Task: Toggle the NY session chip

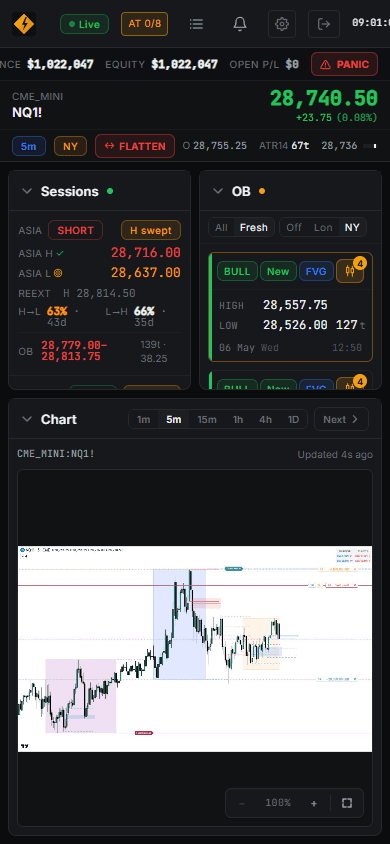Action: pos(70,146)
